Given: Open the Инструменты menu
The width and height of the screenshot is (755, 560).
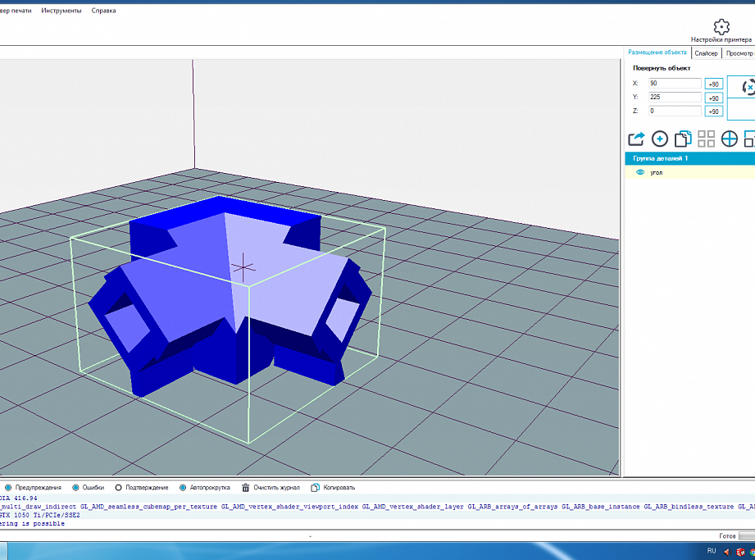Looking at the screenshot, I should click(x=61, y=11).
